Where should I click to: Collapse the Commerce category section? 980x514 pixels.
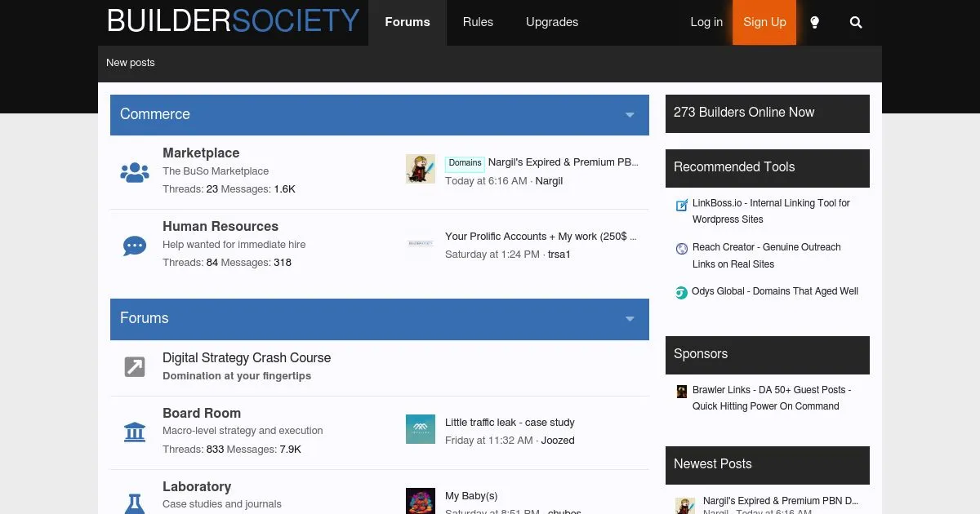[630, 115]
